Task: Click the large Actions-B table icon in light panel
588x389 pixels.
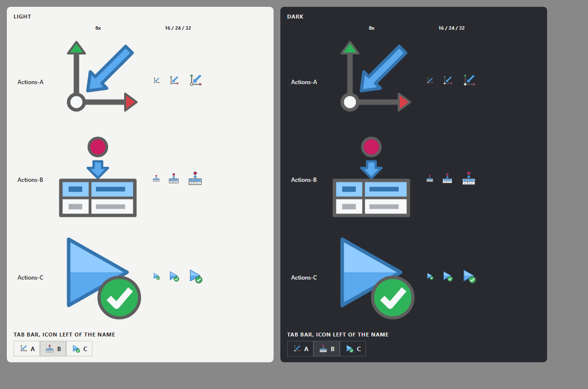Action: [x=98, y=177]
